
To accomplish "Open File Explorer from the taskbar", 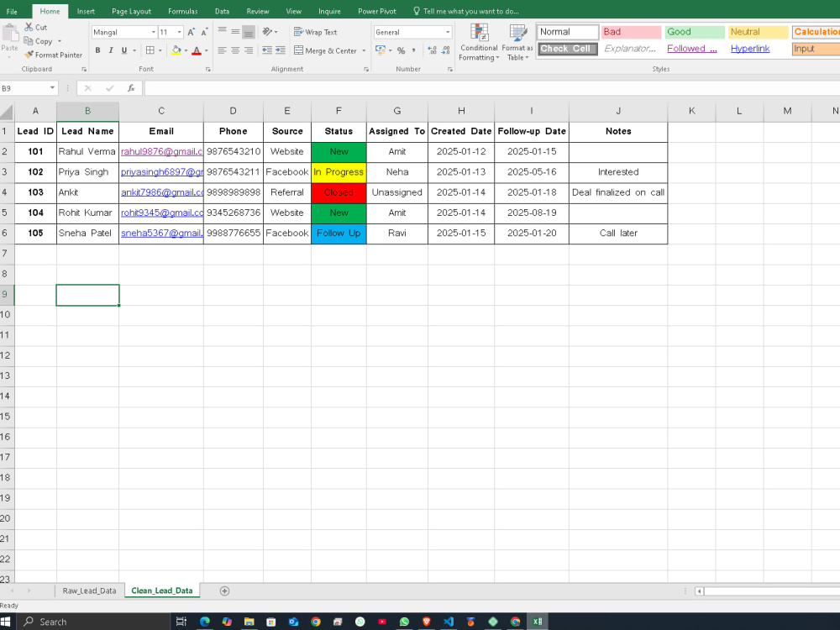I will [249, 622].
